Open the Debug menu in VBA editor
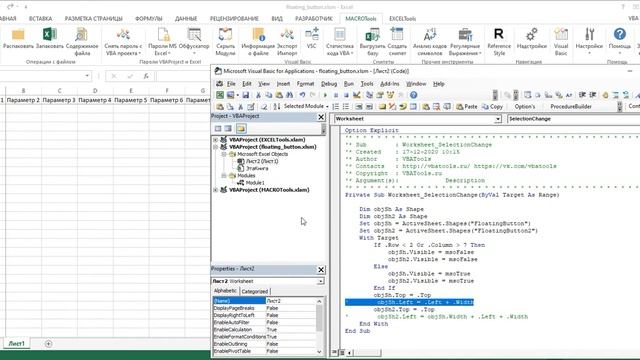 (329, 84)
